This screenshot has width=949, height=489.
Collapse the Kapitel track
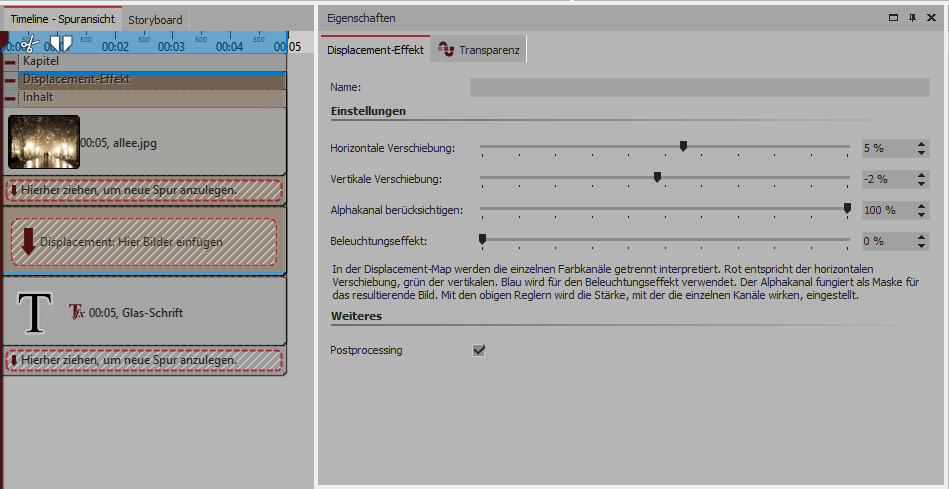11,62
